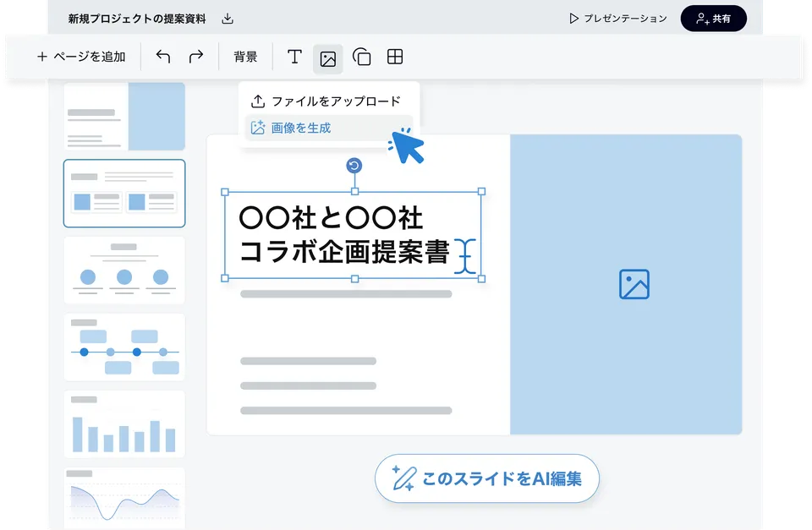
Task: Run このスライドをAI編集 on the current slide
Action: [x=486, y=478]
